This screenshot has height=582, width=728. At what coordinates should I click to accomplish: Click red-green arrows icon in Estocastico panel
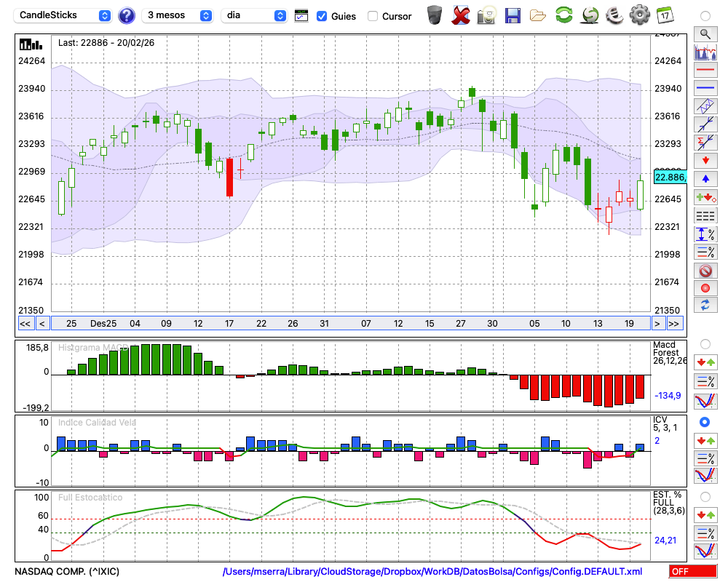coord(705,515)
